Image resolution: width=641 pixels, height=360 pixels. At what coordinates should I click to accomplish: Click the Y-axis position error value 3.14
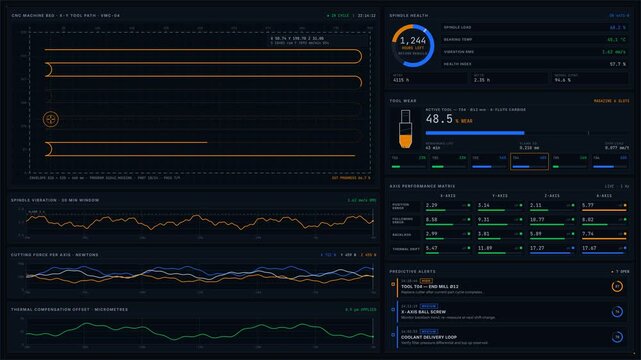pos(484,205)
